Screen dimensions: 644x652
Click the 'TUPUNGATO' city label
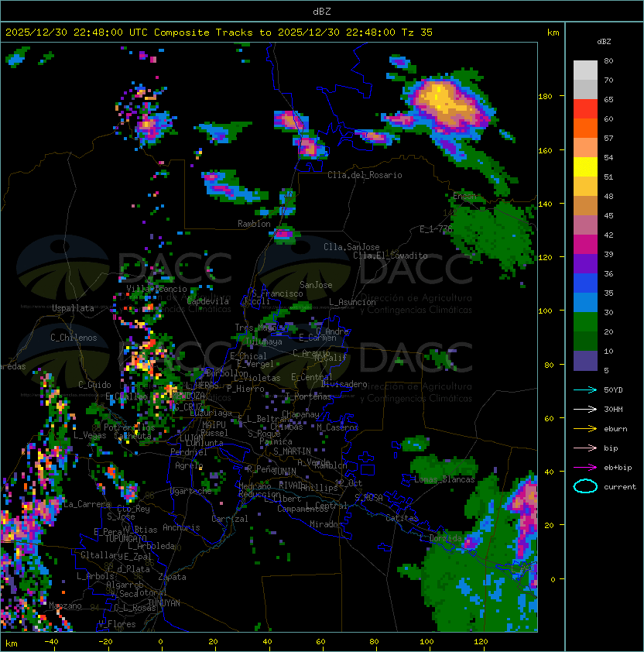(125, 538)
